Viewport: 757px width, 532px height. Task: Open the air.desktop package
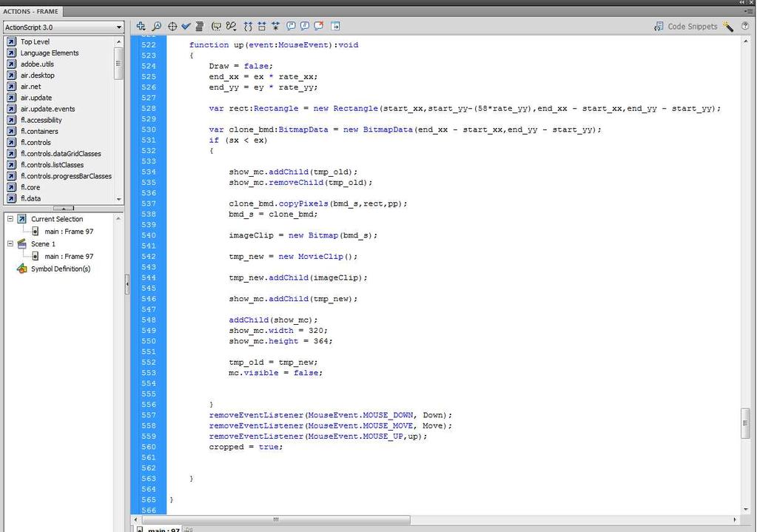point(37,75)
